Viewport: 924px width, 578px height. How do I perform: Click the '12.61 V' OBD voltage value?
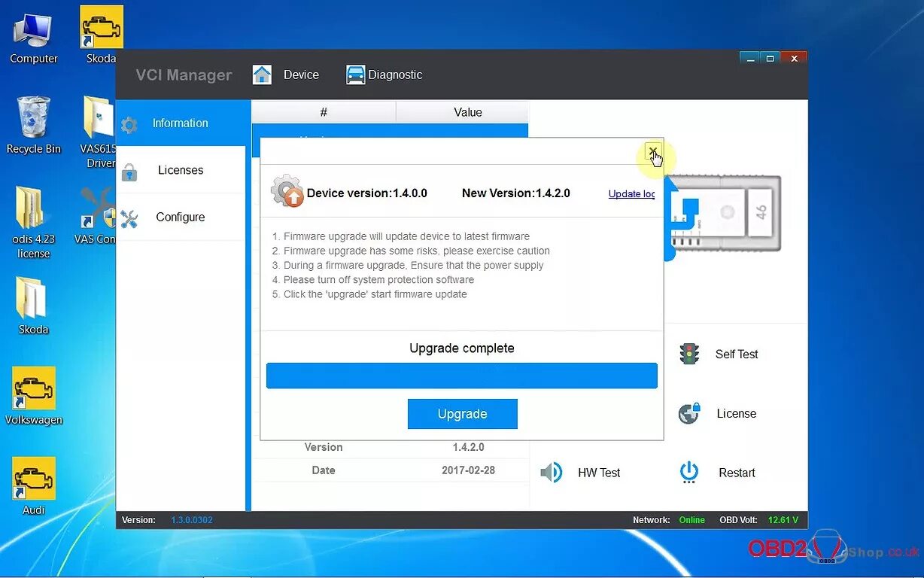[x=783, y=520]
